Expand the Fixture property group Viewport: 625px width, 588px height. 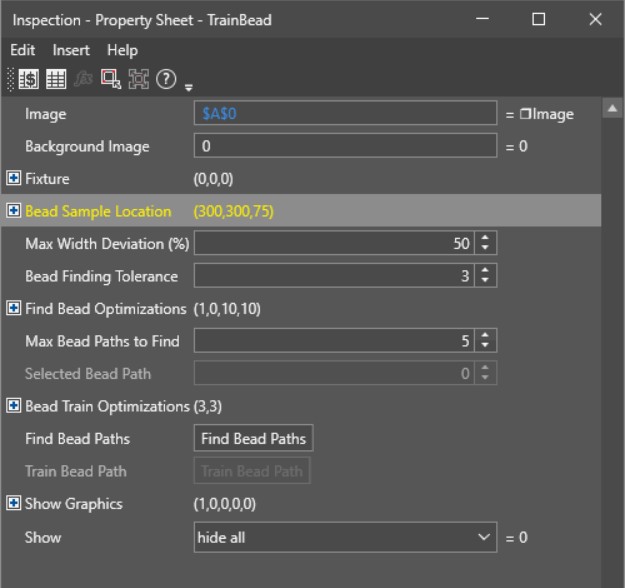point(14,179)
